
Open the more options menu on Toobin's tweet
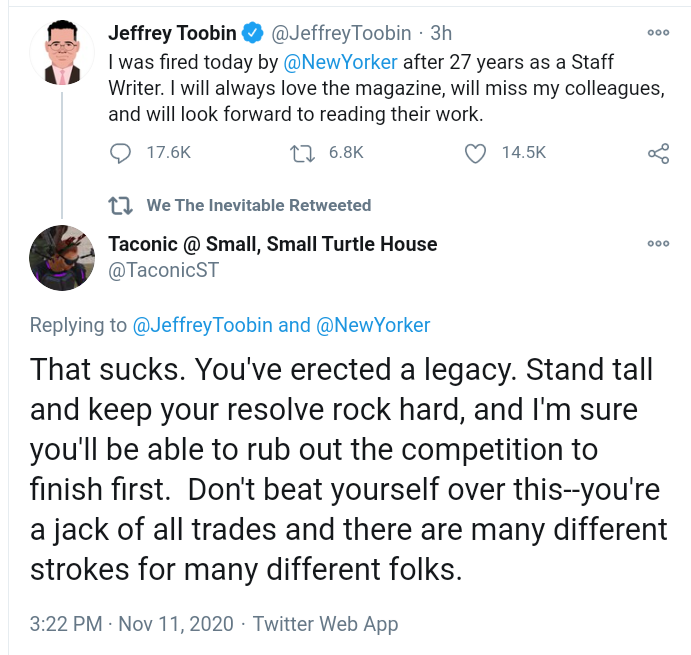click(x=657, y=33)
